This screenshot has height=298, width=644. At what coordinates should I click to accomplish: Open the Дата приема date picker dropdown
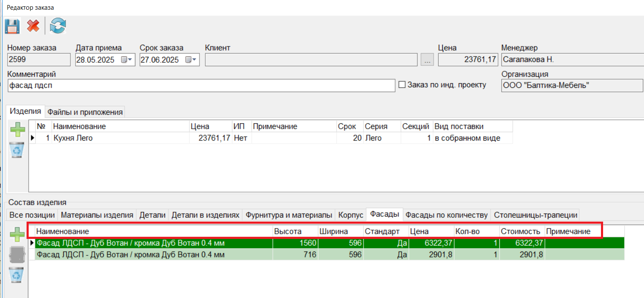126,60
